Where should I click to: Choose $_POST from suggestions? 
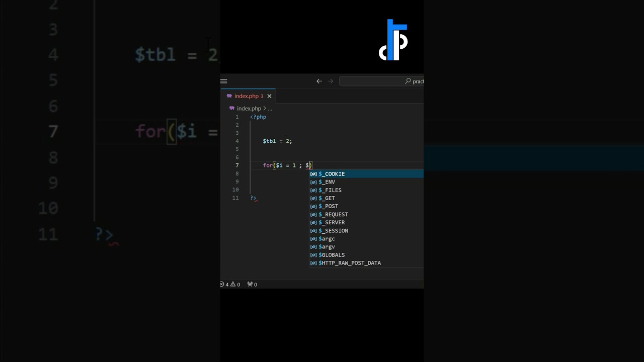366,206
